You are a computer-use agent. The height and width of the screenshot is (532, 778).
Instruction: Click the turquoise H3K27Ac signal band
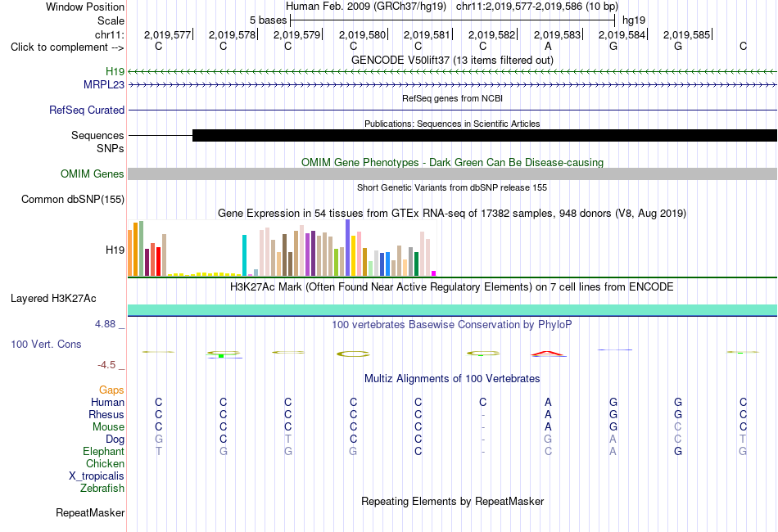pos(453,310)
